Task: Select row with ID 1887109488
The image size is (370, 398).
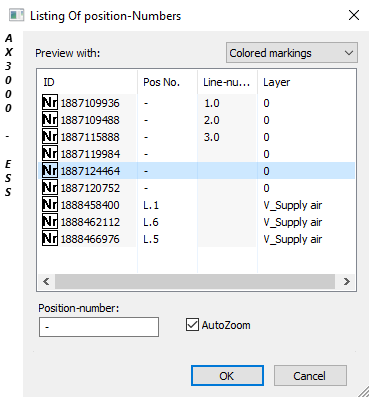Action: (196, 120)
